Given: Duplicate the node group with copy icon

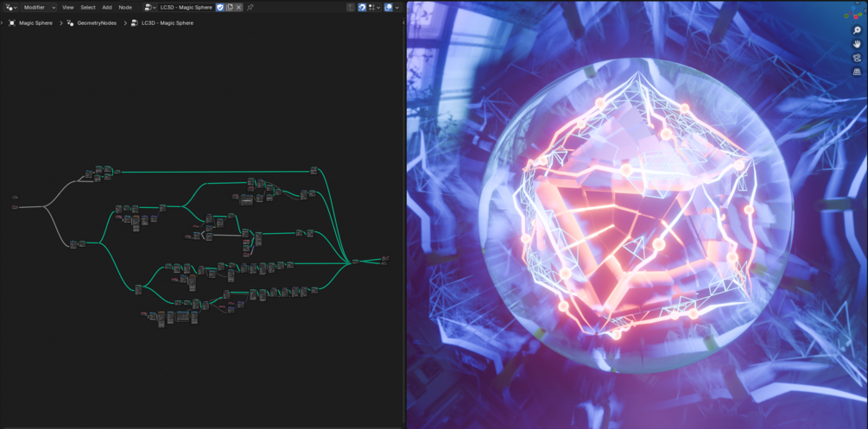Looking at the screenshot, I should coord(230,7).
